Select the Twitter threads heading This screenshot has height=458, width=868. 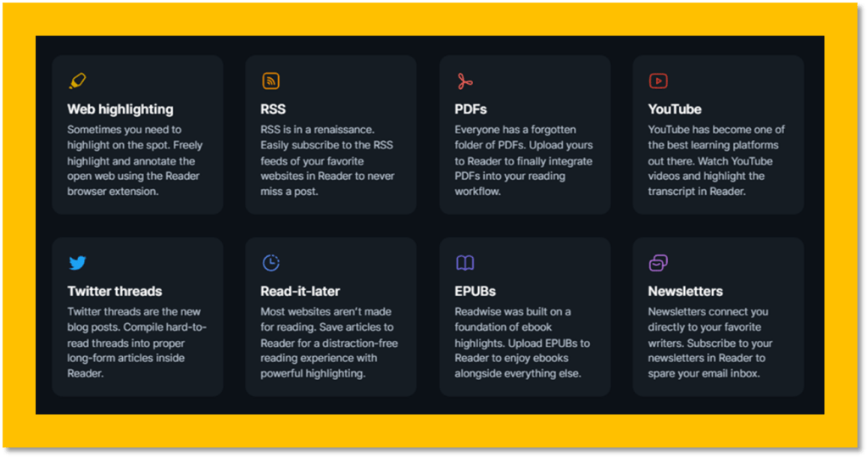pos(114,291)
